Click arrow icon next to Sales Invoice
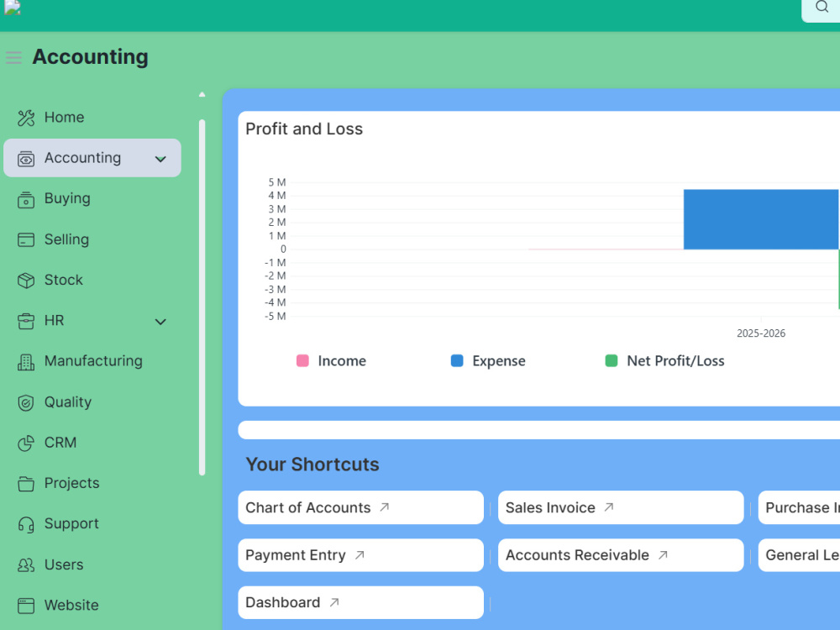Image resolution: width=840 pixels, height=630 pixels. 609,507
